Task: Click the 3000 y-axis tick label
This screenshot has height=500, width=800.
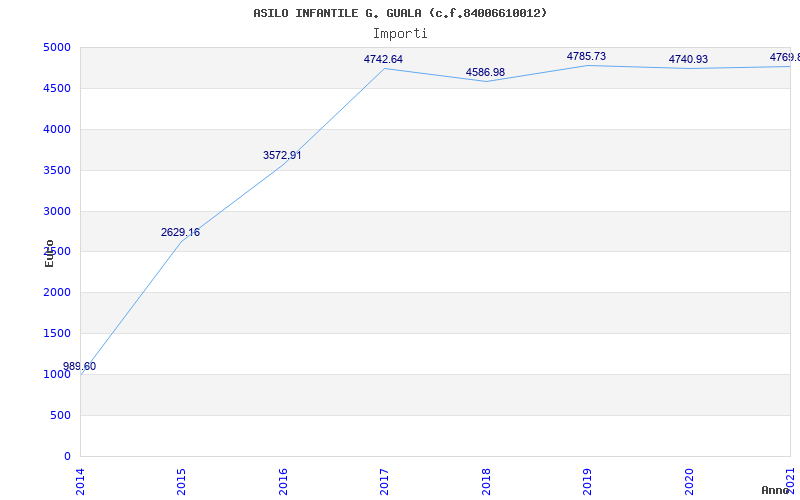Action: click(x=57, y=211)
